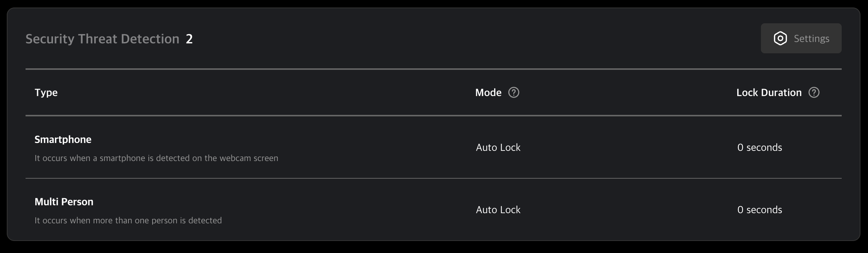Click the hexagon gear icon
Viewport: 868px width, 253px height.
[780, 39]
